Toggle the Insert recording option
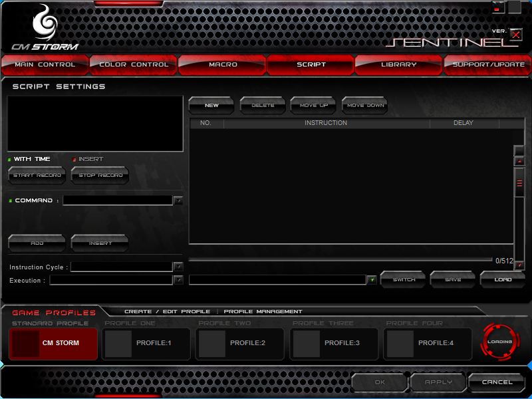 (x=74, y=160)
